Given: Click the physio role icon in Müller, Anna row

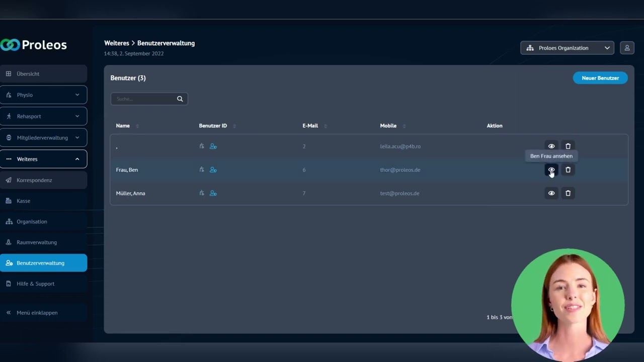Looking at the screenshot, I should pyautogui.click(x=202, y=193).
